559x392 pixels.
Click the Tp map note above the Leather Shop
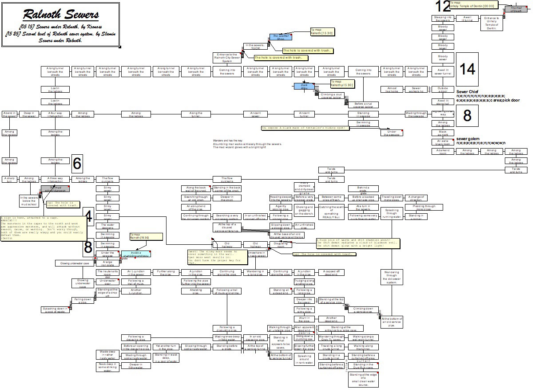(x=322, y=31)
